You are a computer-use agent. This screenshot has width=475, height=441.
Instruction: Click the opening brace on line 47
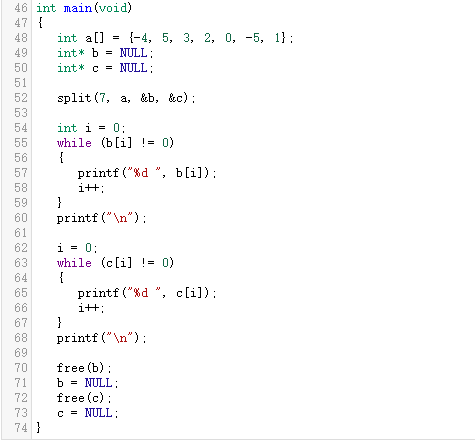(x=40, y=23)
